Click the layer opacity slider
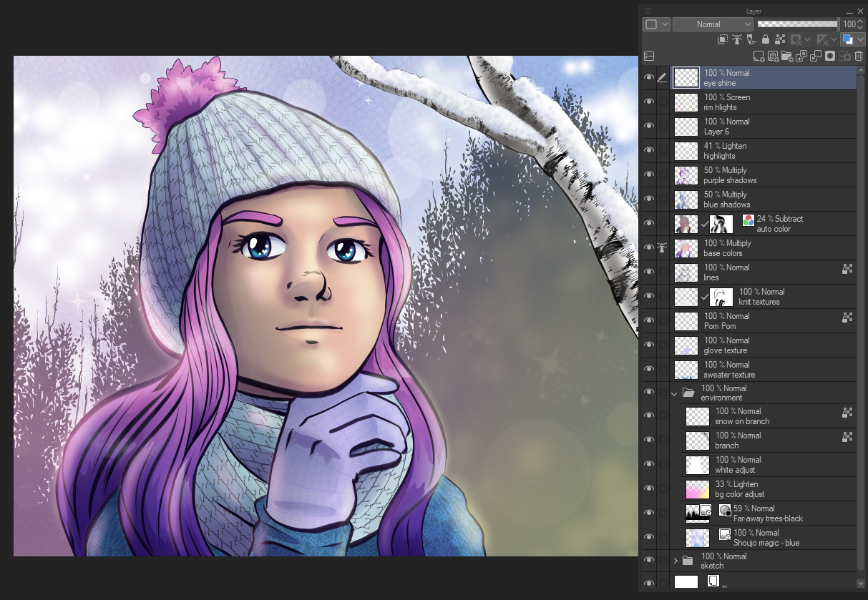The image size is (868, 600). click(x=797, y=24)
